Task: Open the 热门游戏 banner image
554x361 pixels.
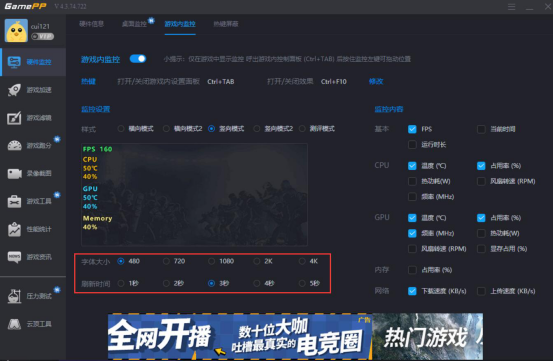Action: [x=428, y=337]
